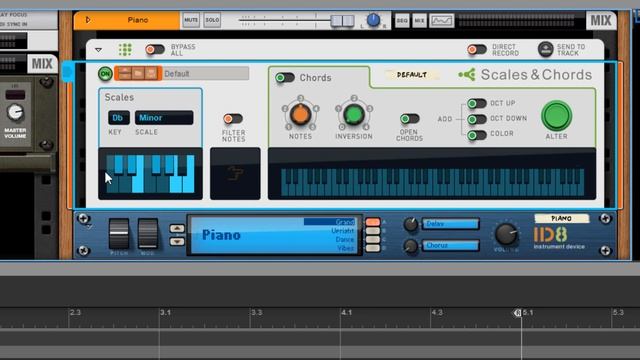Click the Filter Notes indicator display

pyautogui.click(x=235, y=173)
